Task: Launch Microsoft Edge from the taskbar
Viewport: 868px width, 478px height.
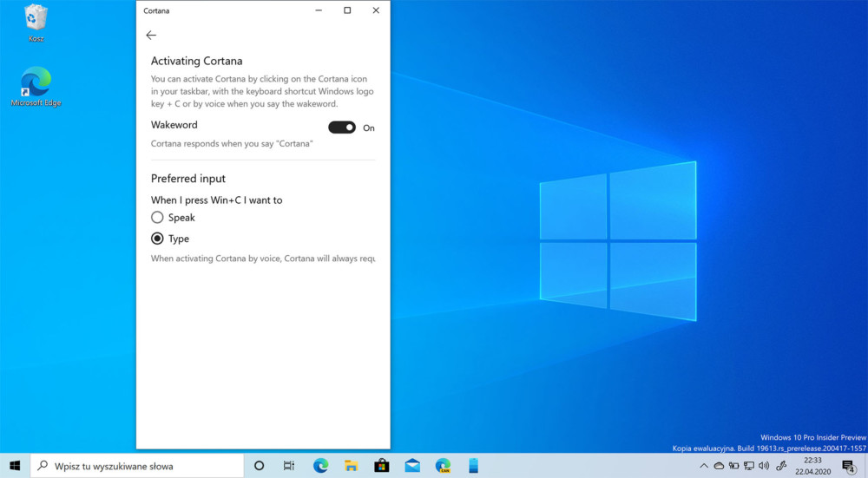Action: tap(320, 466)
